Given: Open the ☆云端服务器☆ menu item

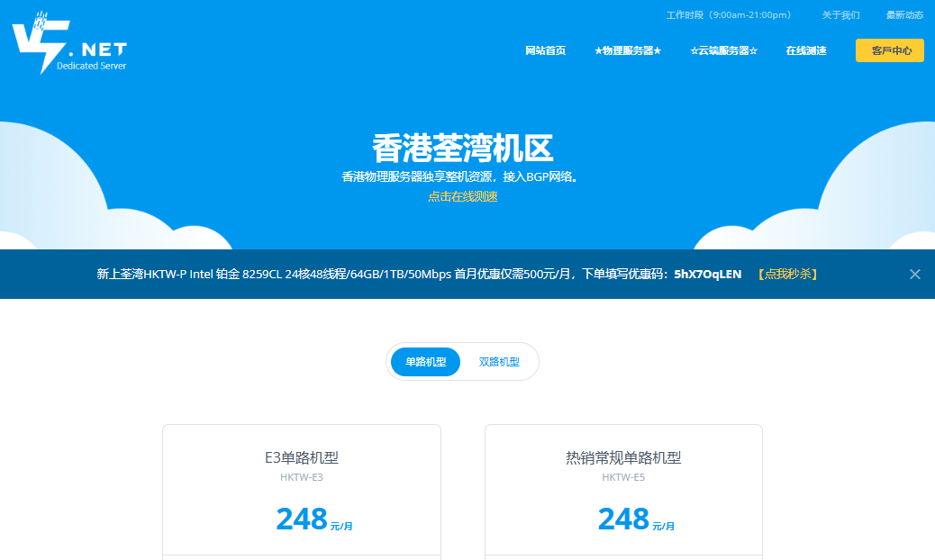Looking at the screenshot, I should click(x=724, y=50).
